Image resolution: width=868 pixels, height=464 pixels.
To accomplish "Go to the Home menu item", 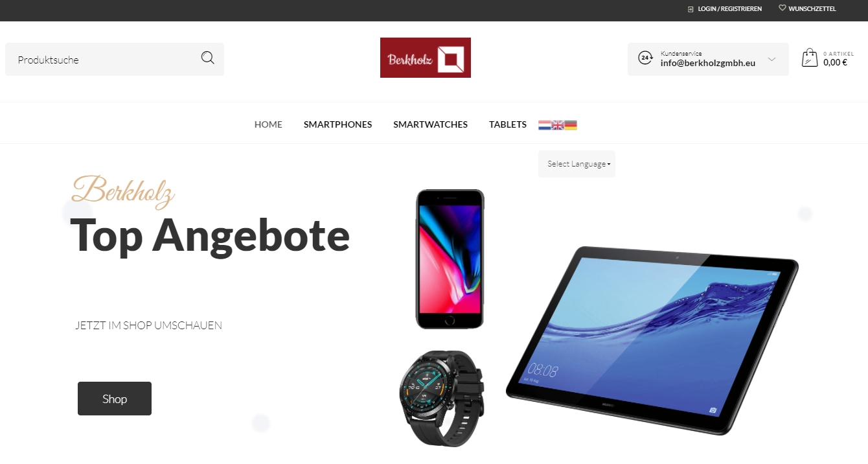I will tap(268, 124).
